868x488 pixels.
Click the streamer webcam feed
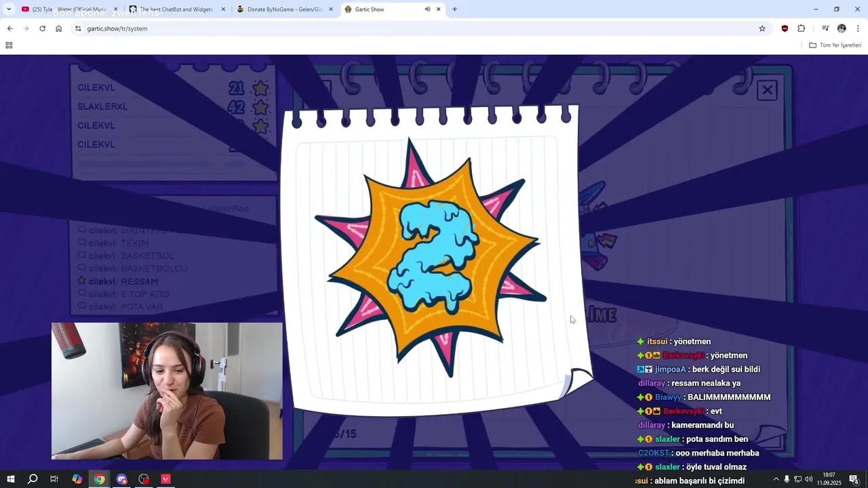167,391
